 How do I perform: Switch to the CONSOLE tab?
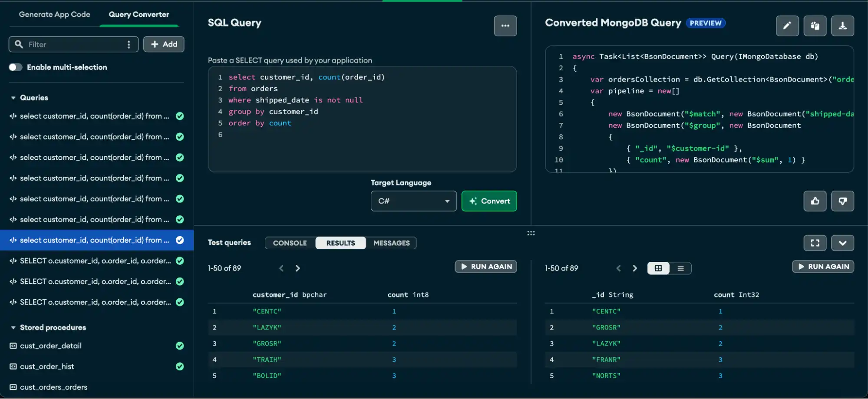pyautogui.click(x=290, y=243)
